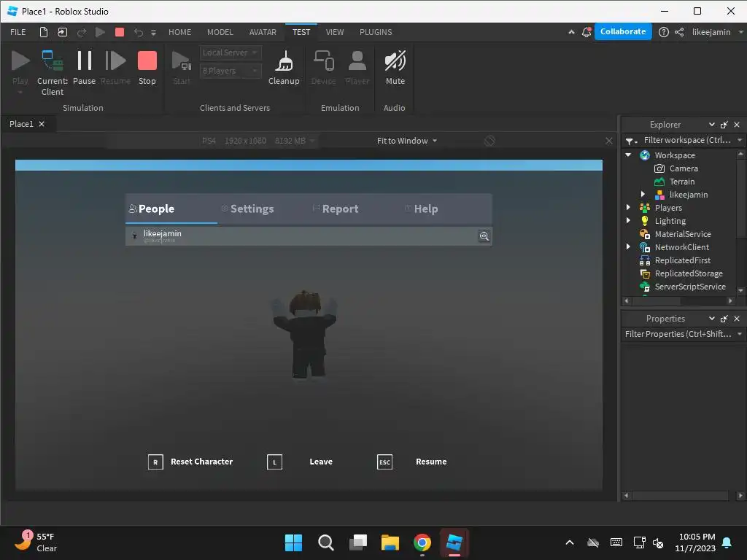Open the Report tab in game menu
Viewport: 747px width, 560px height.
click(336, 209)
